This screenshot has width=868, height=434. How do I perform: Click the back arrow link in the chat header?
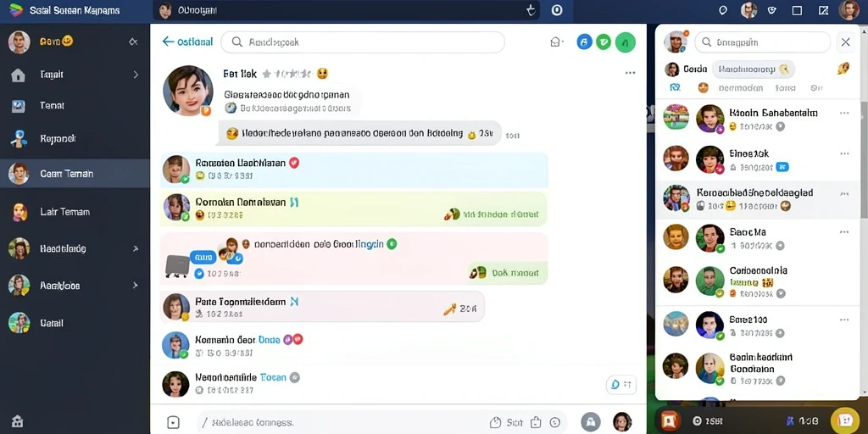coord(187,42)
